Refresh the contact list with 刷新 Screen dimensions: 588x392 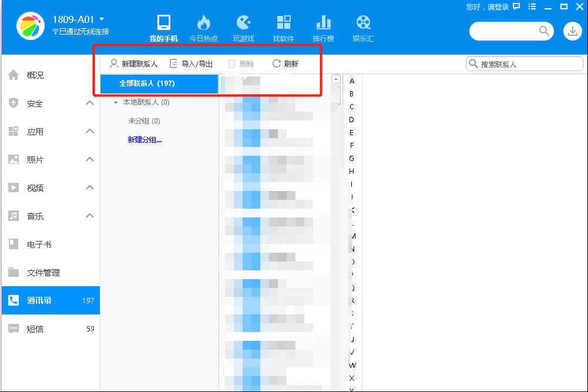pyautogui.click(x=285, y=64)
